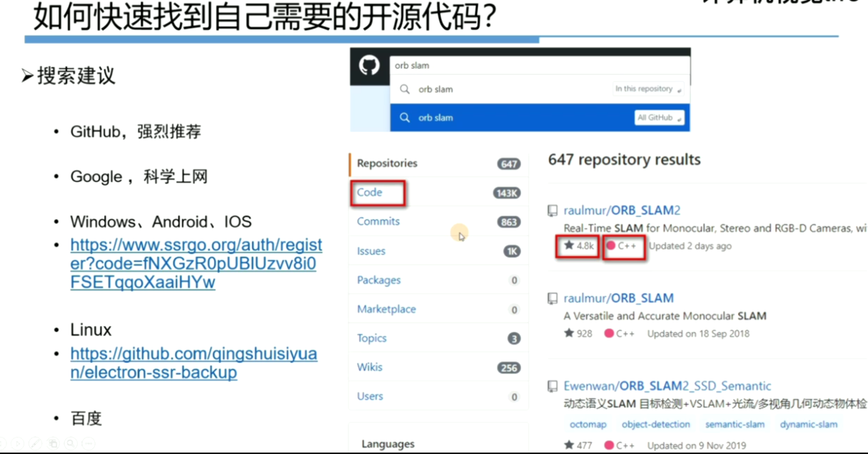Open the see-all-slides control
This screenshot has width=868, height=454.
[x=53, y=443]
